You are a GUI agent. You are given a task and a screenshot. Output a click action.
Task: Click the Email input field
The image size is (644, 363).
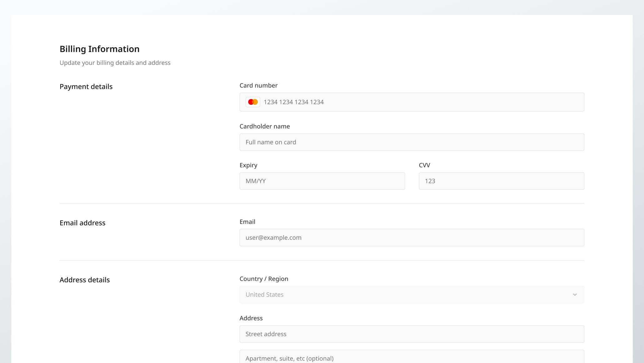point(412,238)
